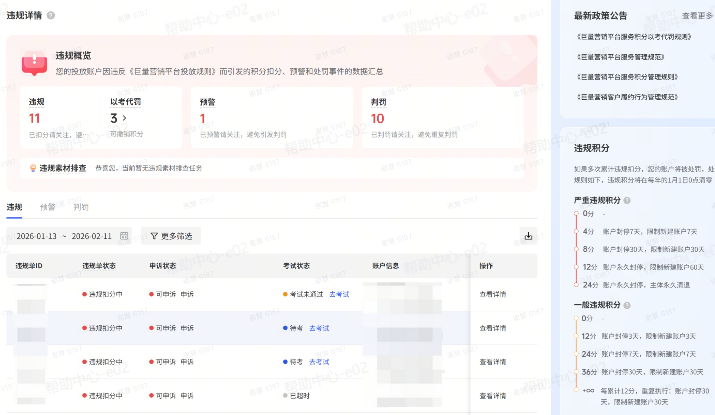This screenshot has width=715, height=415.
Task: Click 去考试 in the highlighted 待考 row
Action: point(319,328)
